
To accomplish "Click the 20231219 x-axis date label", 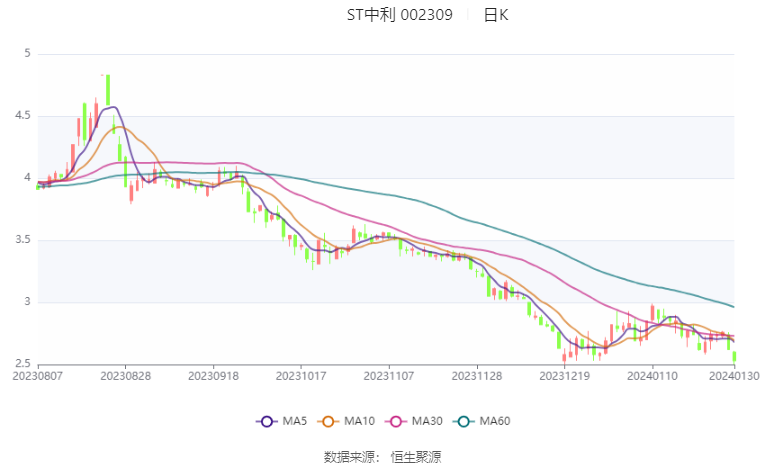I will pyautogui.click(x=564, y=376).
